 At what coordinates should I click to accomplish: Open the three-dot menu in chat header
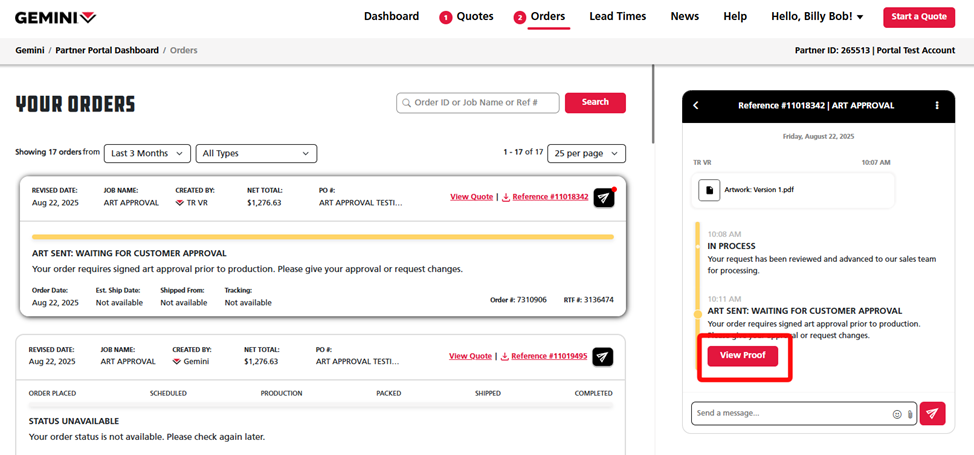click(936, 105)
